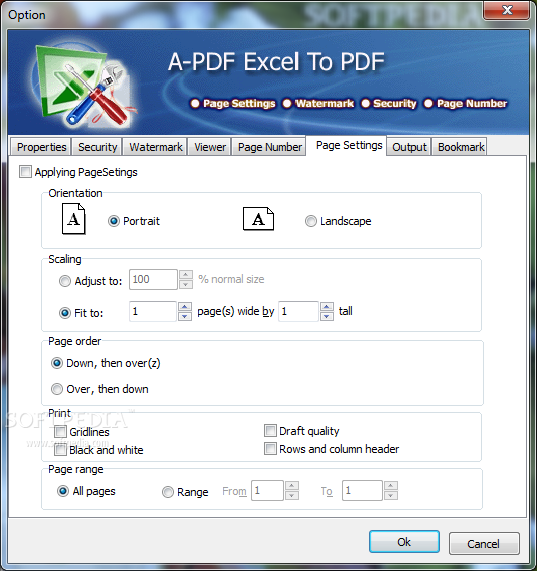Click the Page Number banner label
Image resolution: width=537 pixels, height=571 pixels.
click(472, 103)
